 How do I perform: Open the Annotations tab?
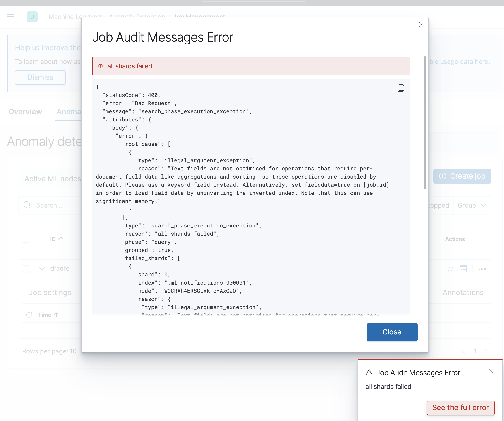pyautogui.click(x=463, y=292)
